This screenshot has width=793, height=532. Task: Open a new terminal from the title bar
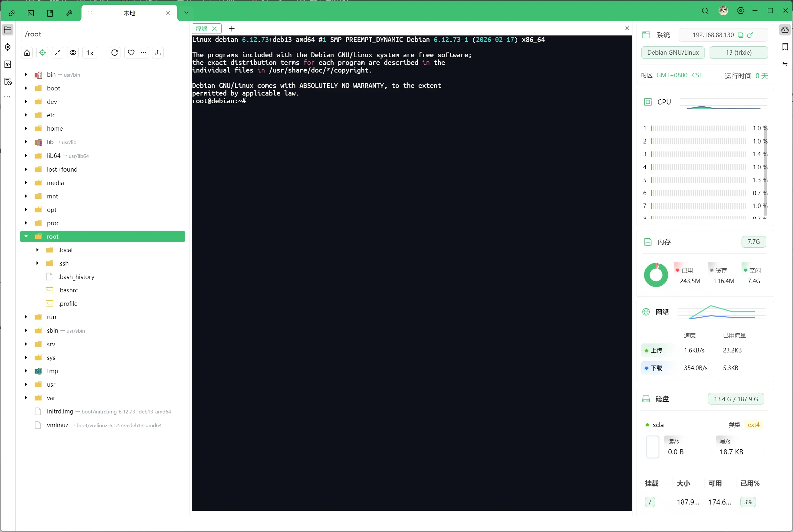tap(31, 13)
